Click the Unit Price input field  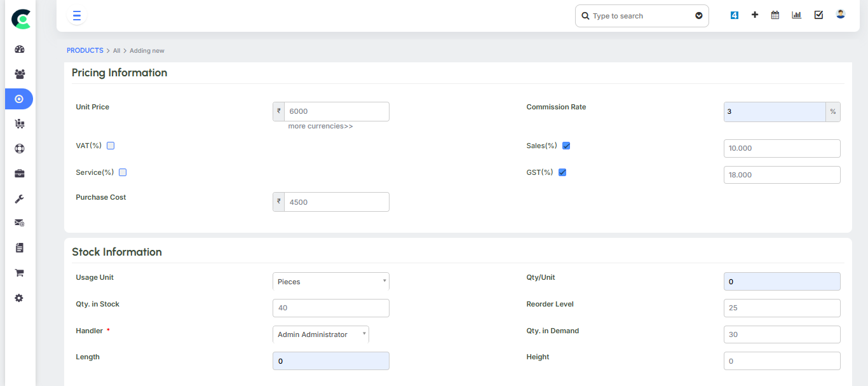[336, 111]
